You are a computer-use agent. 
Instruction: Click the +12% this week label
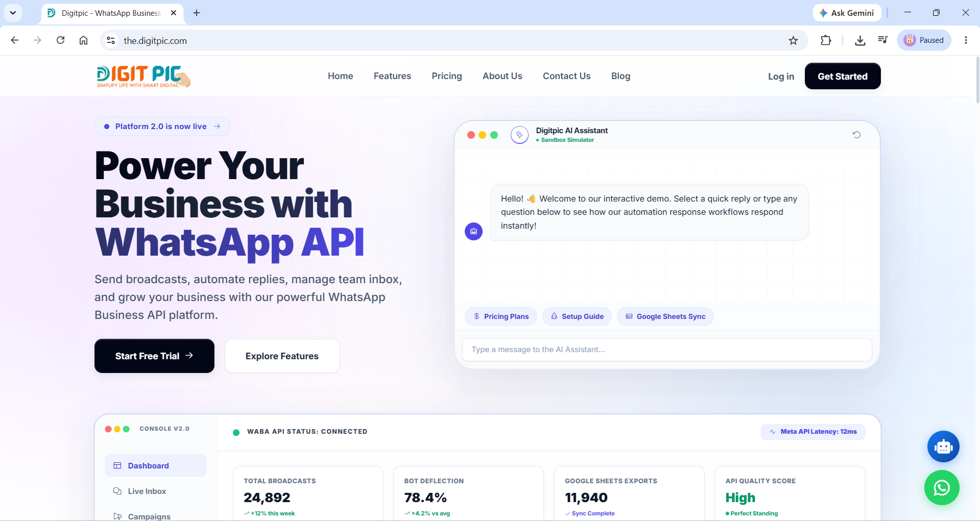coord(273,513)
